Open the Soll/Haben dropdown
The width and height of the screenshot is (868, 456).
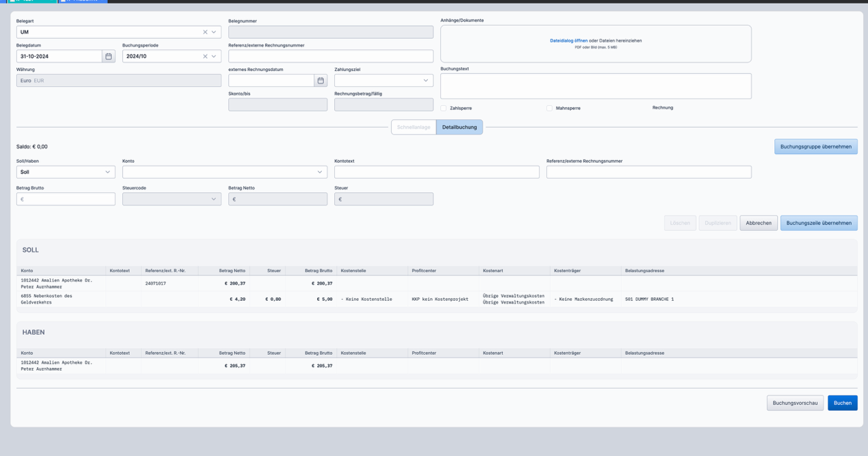coord(66,172)
